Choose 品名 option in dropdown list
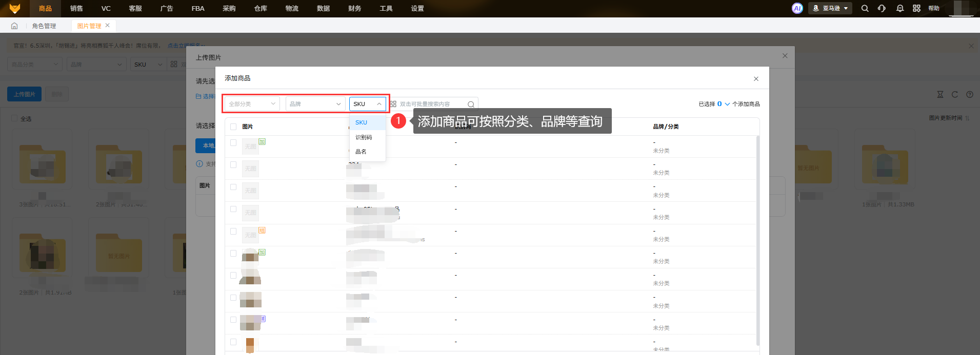Image resolution: width=980 pixels, height=355 pixels. 367,152
